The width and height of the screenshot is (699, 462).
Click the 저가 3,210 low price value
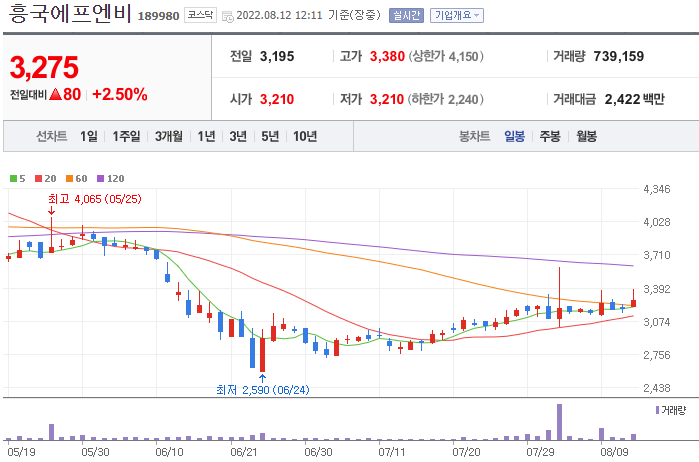point(387,99)
